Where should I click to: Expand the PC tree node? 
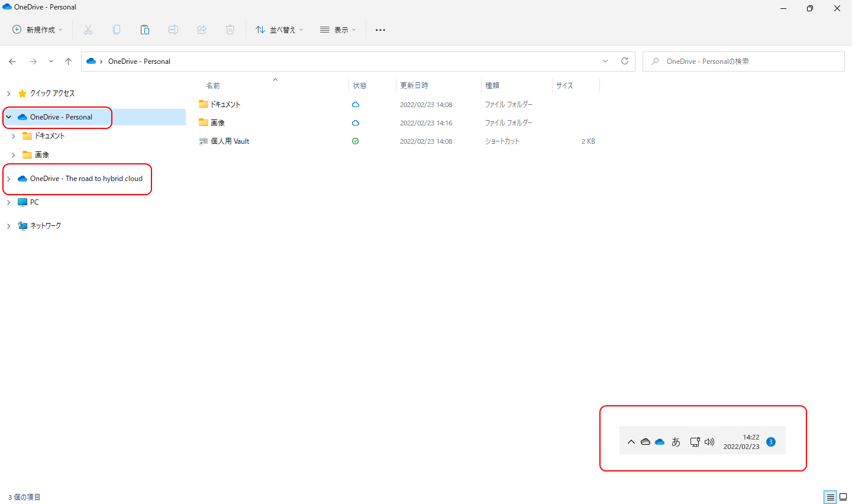8,202
